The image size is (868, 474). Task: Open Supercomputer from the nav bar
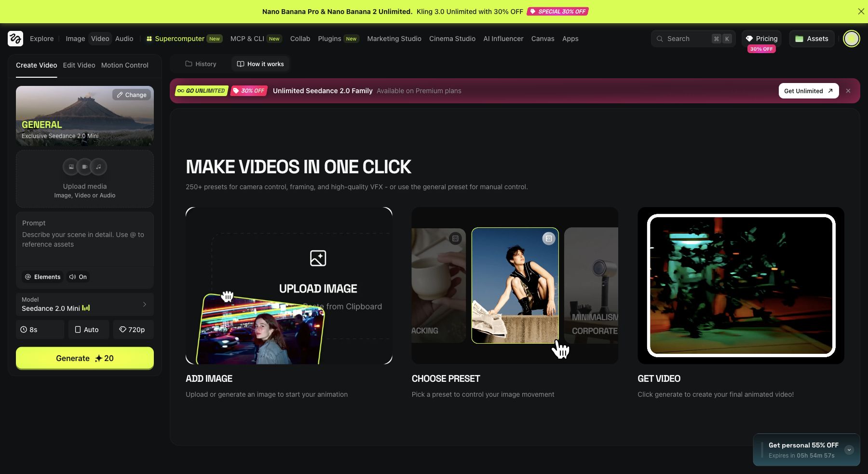184,39
